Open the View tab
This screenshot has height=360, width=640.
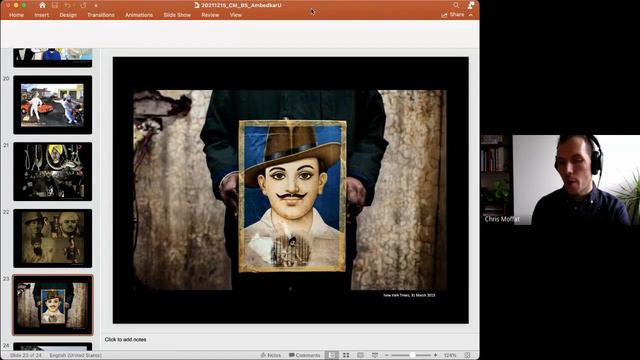(x=236, y=15)
